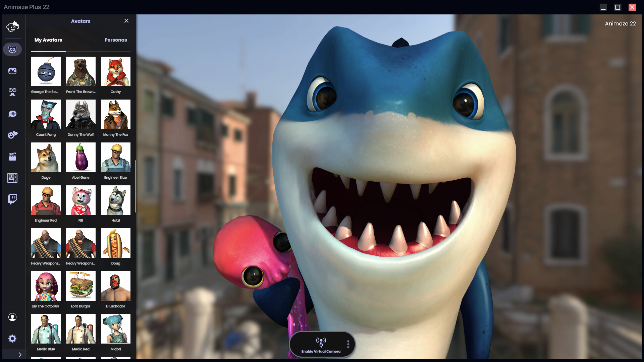Open the Settings gear icon
644x362 pixels.
coord(12,339)
